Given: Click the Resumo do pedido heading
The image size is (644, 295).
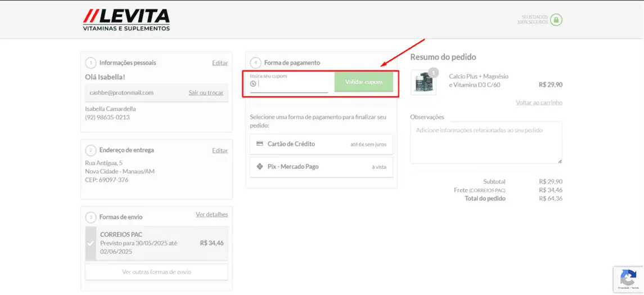Looking at the screenshot, I should coord(443,57).
